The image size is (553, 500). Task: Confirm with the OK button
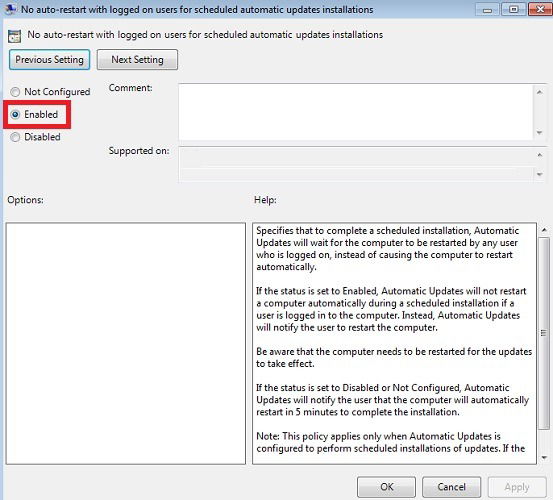387,487
